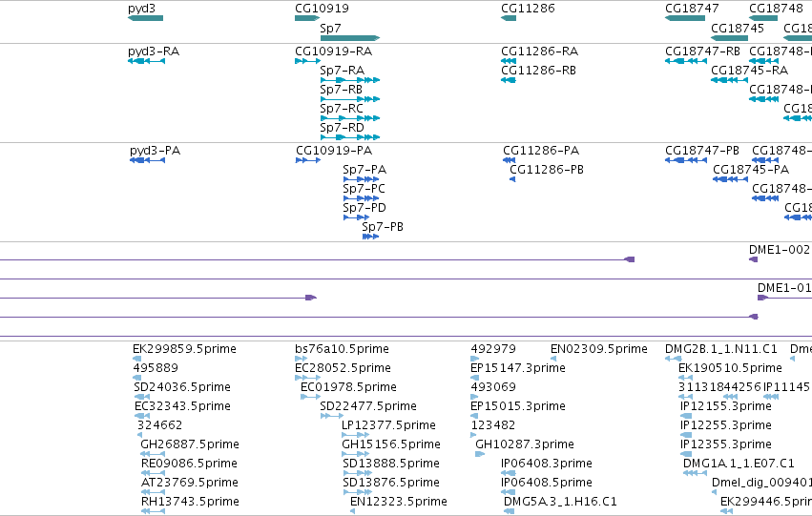Click protein feature CG11286-PB
Viewport: 812px width, 516px height.
tap(512, 179)
